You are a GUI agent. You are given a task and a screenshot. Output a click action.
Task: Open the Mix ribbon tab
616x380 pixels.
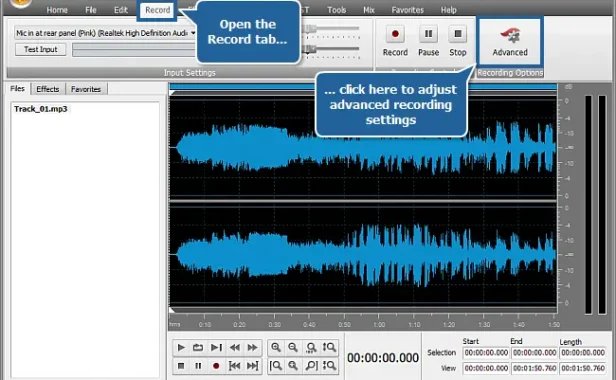tap(368, 10)
